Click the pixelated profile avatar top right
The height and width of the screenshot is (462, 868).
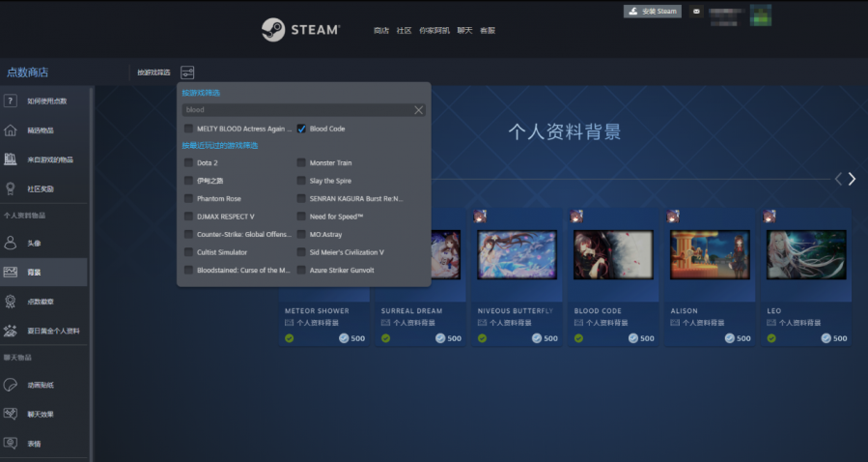pos(761,14)
